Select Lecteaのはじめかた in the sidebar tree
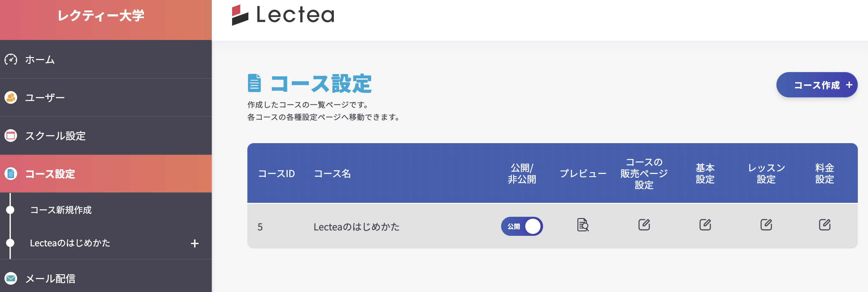This screenshot has width=868, height=292. pyautogui.click(x=70, y=243)
